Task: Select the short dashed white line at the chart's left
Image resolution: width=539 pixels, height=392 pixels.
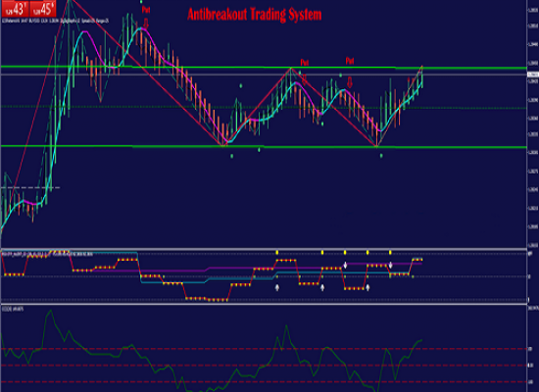Action: click(x=30, y=188)
